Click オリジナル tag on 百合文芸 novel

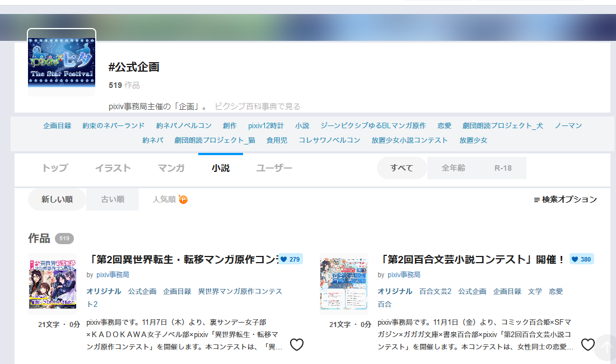[x=395, y=291]
